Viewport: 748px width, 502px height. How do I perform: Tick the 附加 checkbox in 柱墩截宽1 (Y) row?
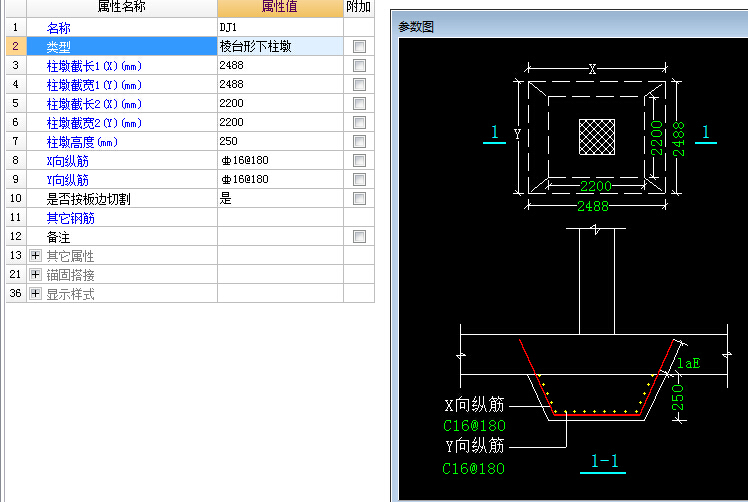click(359, 84)
